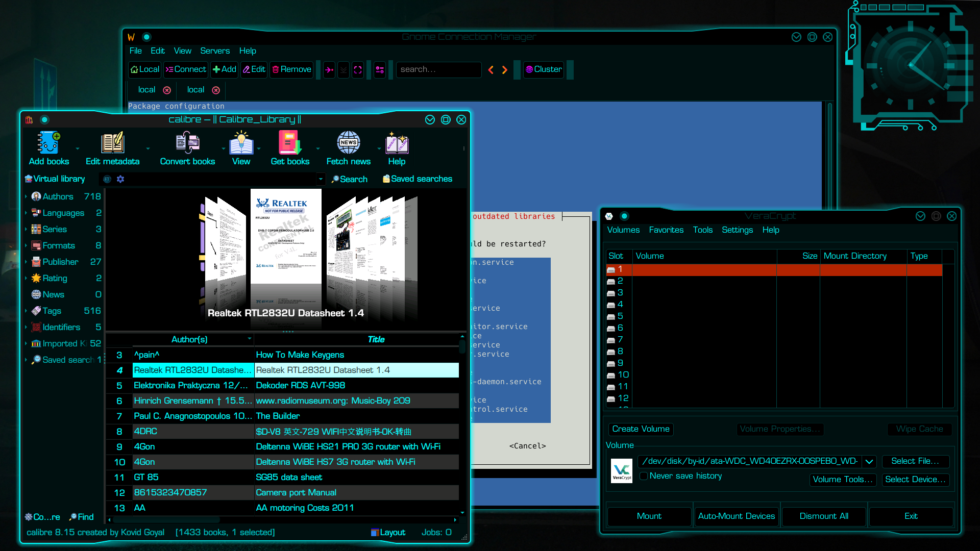Viewport: 980px width, 551px height.
Task: Click the Fetch news icon
Action: (x=348, y=143)
